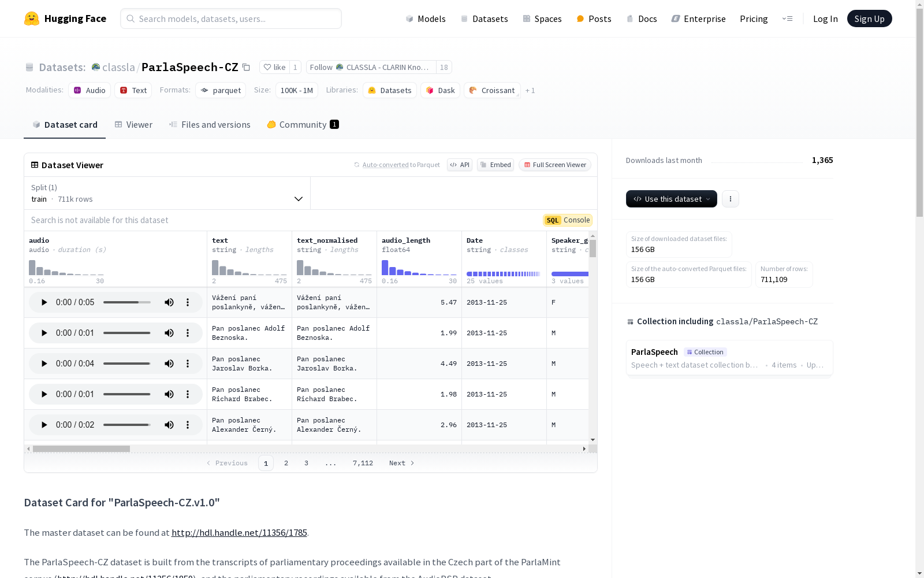Go to Datasets in the top navigation
This screenshot has height=578, width=924.
[x=484, y=19]
